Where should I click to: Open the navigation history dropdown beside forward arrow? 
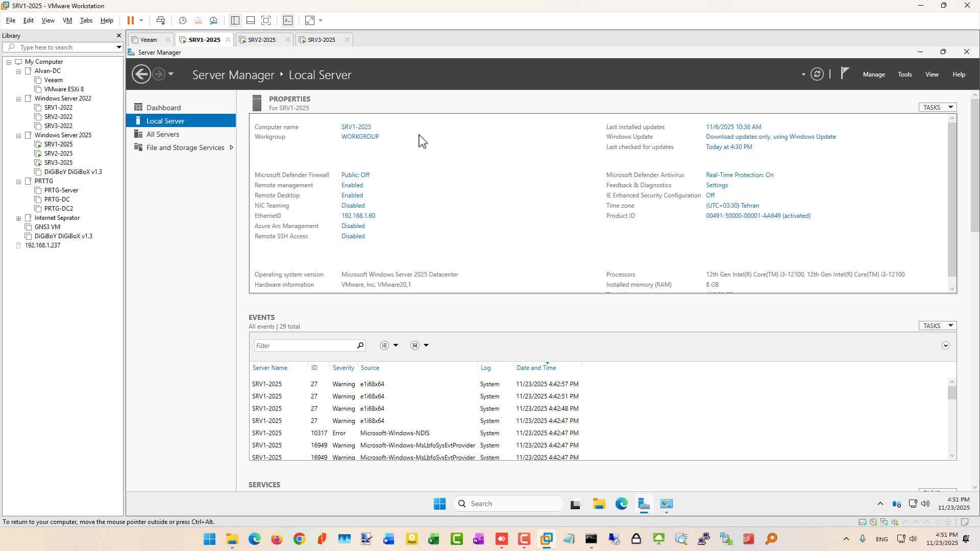(171, 74)
